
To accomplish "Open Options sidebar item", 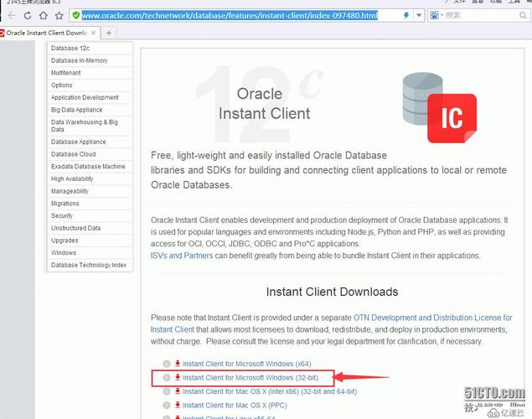I will pos(90,85).
